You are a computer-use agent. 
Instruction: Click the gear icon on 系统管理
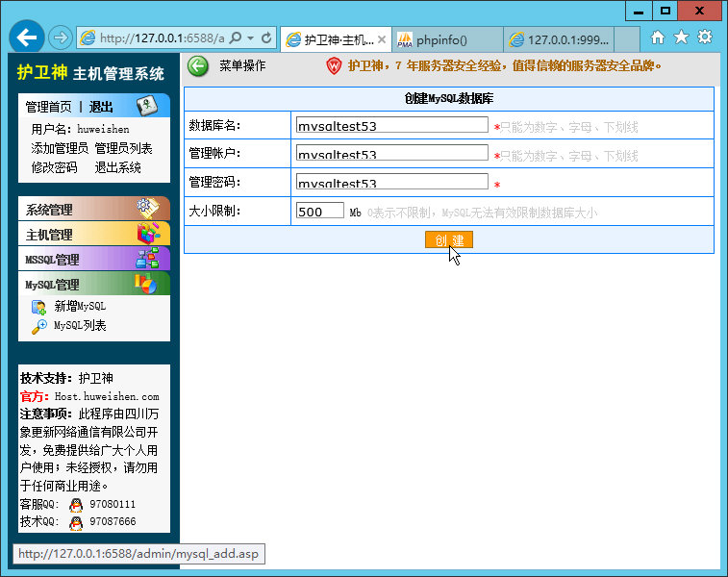pyautogui.click(x=148, y=208)
